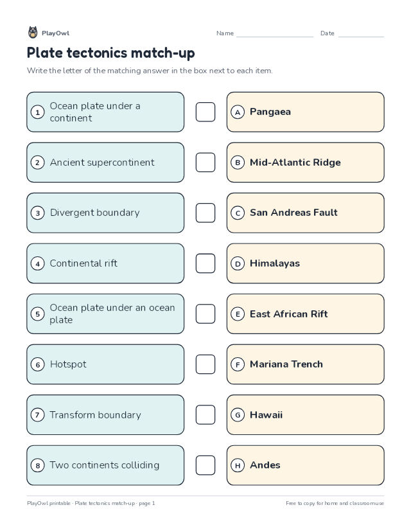Select the Transform boundary item card
The width and height of the screenshot is (411, 532).
(x=105, y=414)
